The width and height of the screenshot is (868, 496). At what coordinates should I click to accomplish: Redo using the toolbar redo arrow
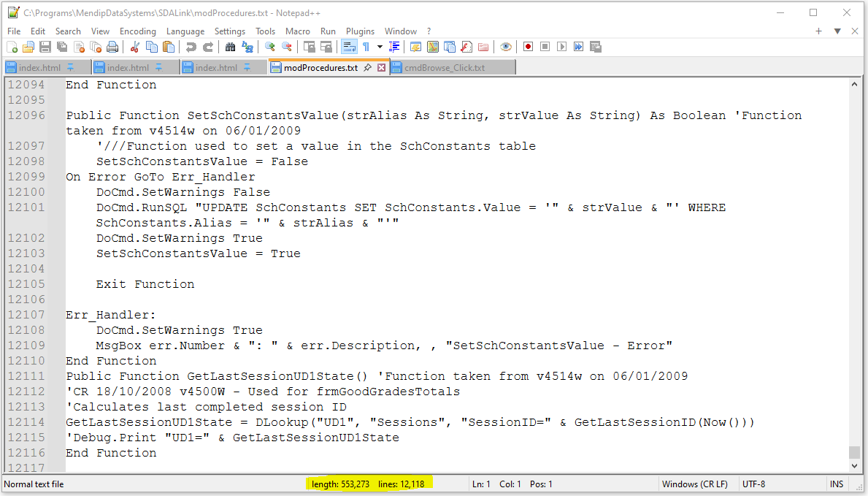(x=208, y=47)
